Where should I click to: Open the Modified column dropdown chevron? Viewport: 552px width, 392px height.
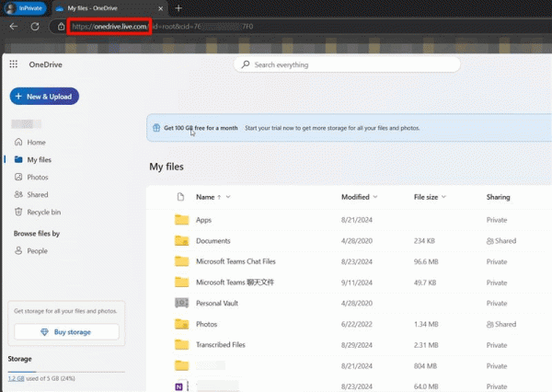click(375, 197)
